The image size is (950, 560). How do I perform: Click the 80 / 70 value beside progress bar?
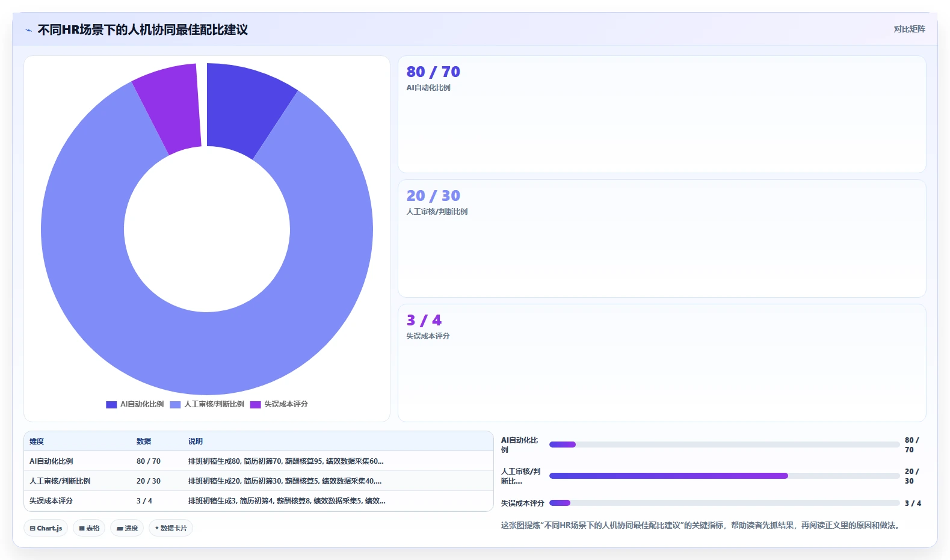(x=912, y=445)
